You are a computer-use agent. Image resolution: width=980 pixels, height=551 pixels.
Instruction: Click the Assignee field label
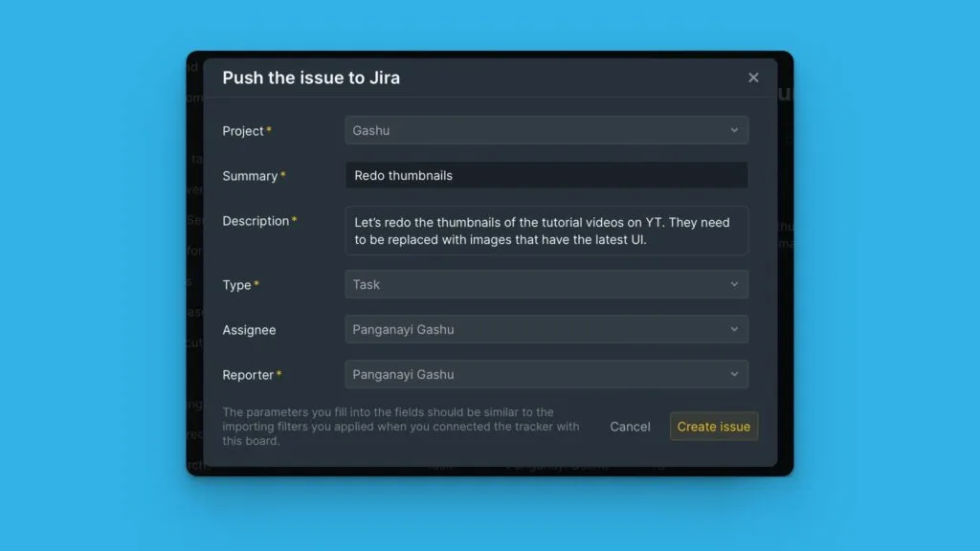point(249,330)
